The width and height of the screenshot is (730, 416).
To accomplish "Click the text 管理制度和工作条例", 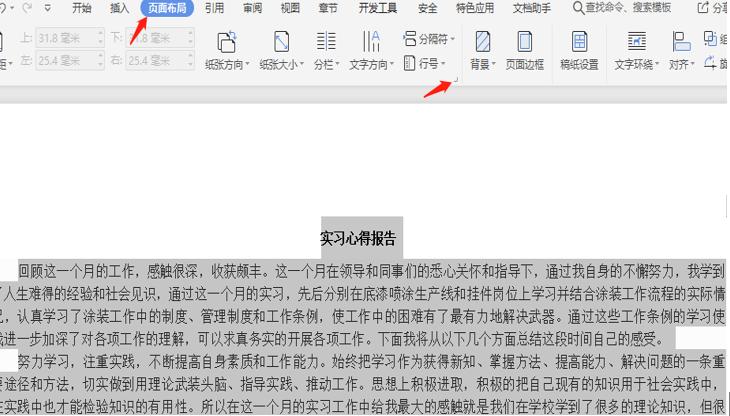I will pos(259,316).
